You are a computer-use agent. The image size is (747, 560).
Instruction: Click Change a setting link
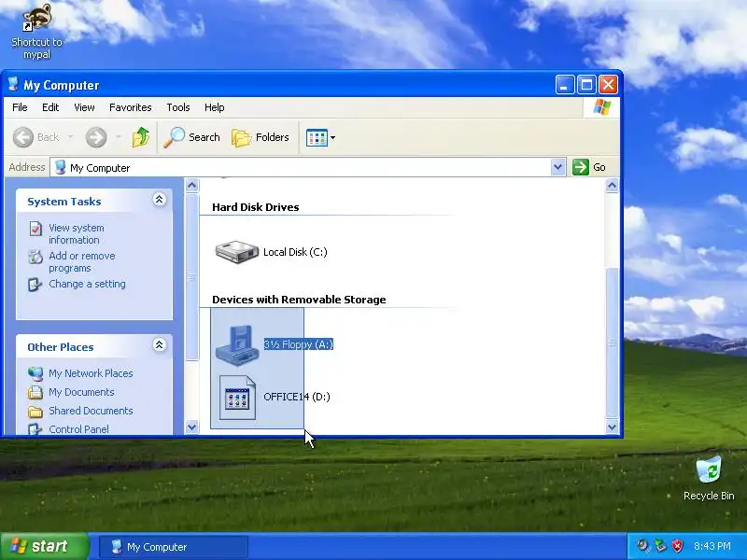87,284
